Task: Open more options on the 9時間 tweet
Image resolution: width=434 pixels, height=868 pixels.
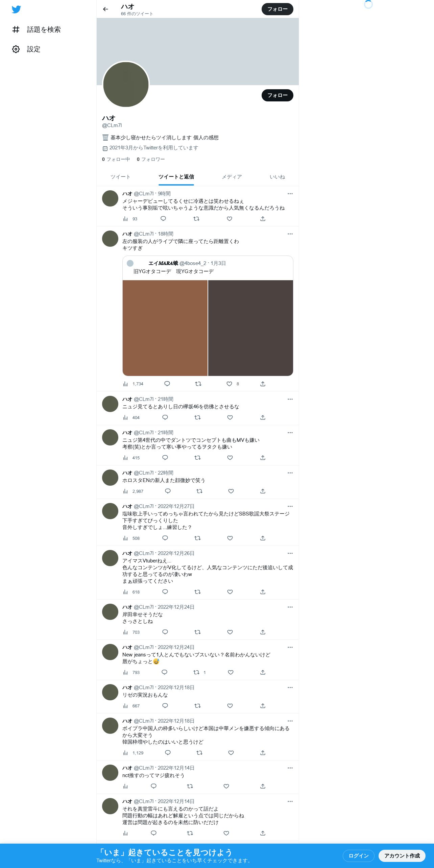Action: [x=290, y=194]
